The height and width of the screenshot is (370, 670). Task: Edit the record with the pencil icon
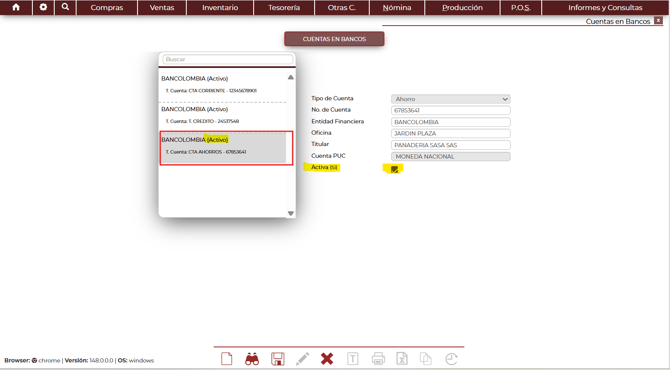coord(303,358)
